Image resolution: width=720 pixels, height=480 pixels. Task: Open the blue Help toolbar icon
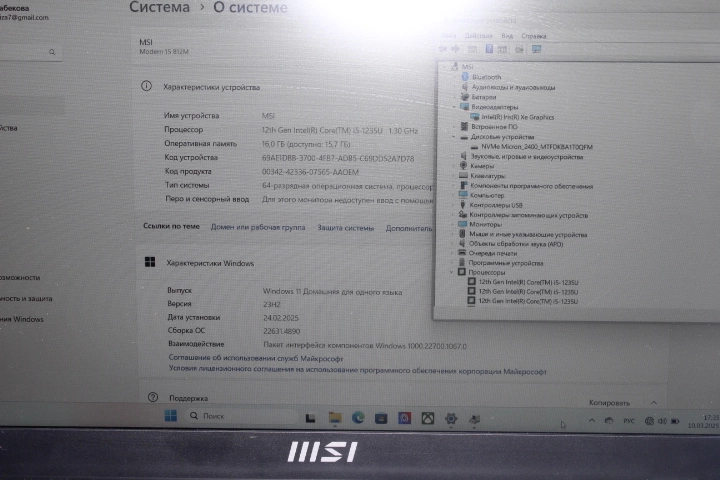(x=489, y=49)
